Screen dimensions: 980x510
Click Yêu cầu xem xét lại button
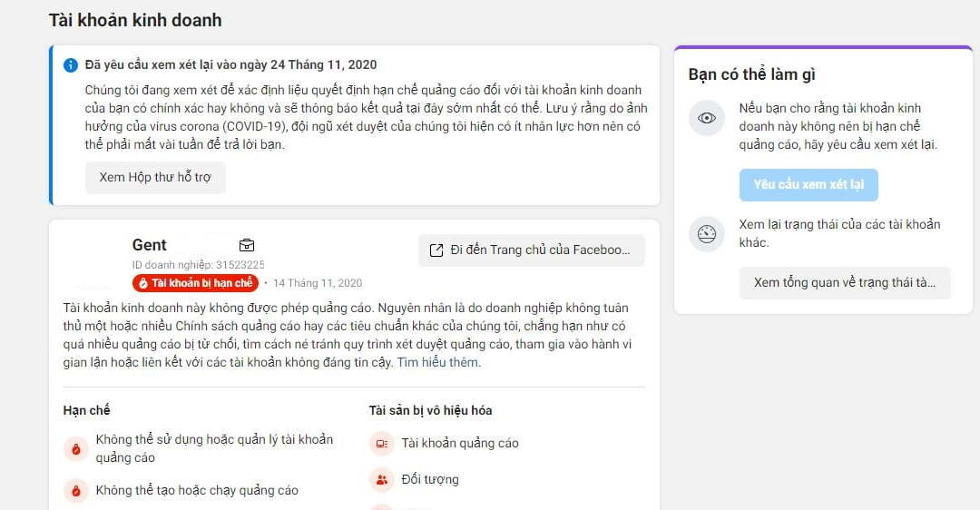pos(808,184)
